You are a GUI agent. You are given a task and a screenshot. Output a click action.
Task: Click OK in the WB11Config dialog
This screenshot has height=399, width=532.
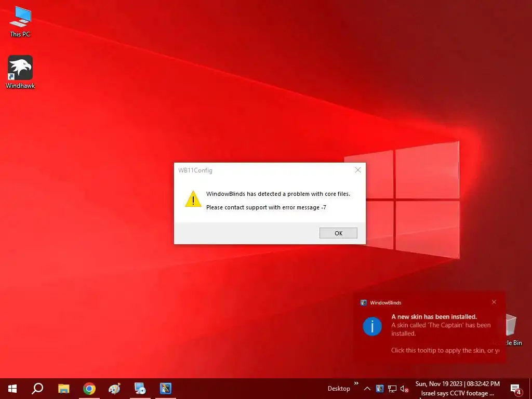(x=338, y=233)
